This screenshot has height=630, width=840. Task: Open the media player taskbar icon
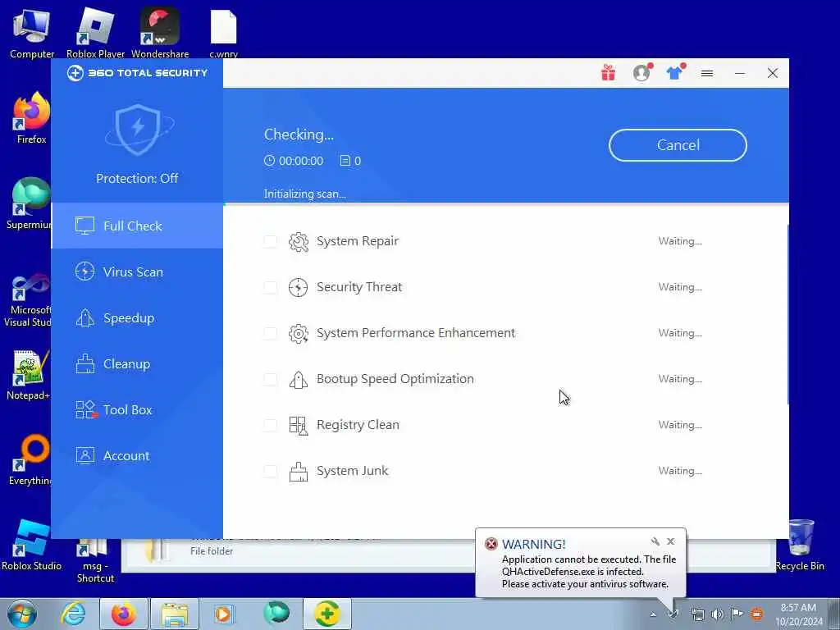223,614
